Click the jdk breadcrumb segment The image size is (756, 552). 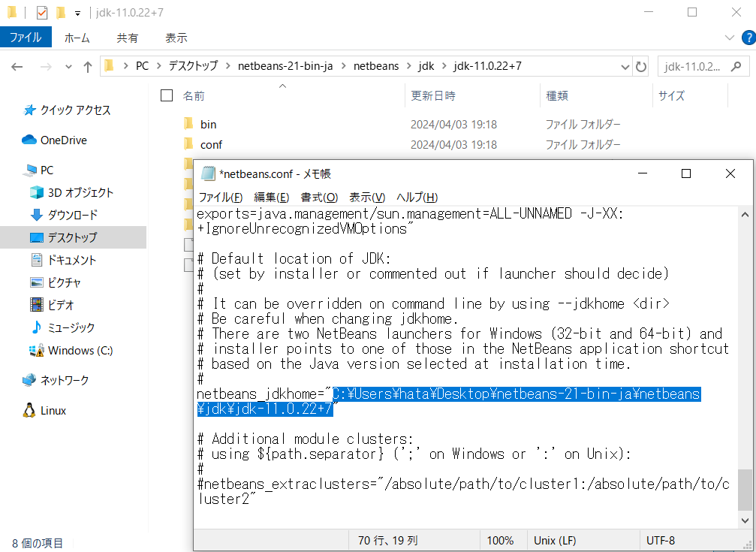click(x=426, y=65)
